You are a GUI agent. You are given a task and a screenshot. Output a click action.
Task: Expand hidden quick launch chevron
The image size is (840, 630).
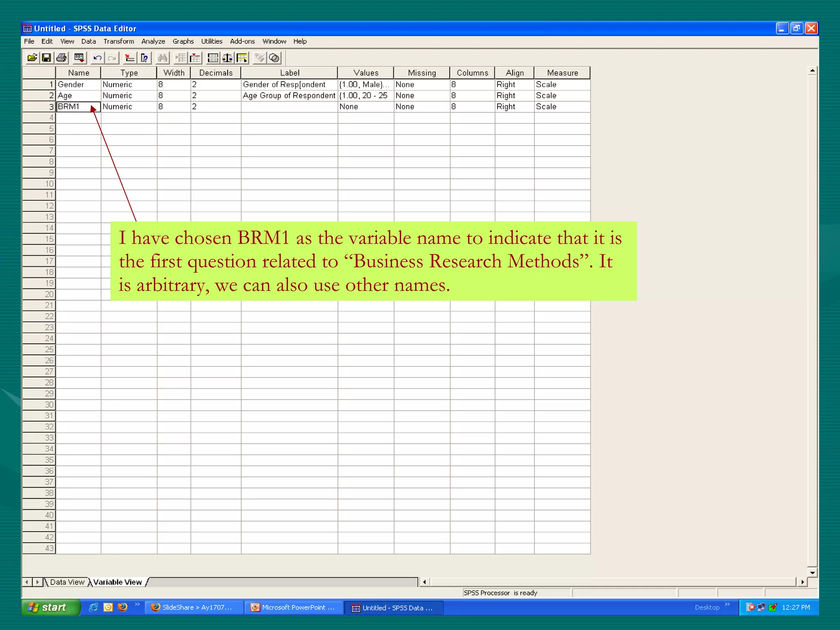[137, 604]
